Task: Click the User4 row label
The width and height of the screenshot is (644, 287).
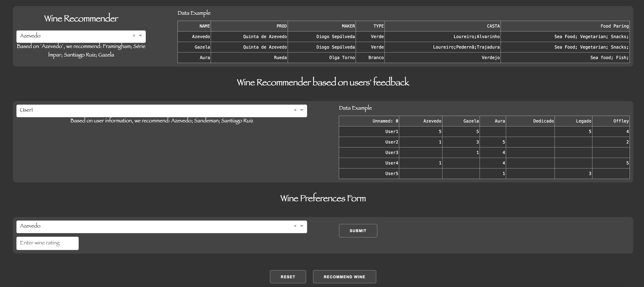Action: tap(369, 163)
